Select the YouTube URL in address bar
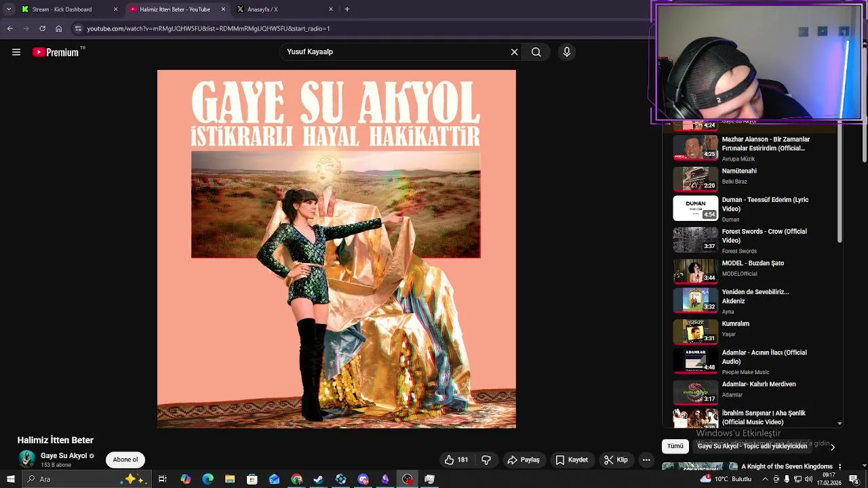Image resolution: width=868 pixels, height=488 pixels. coord(208,28)
